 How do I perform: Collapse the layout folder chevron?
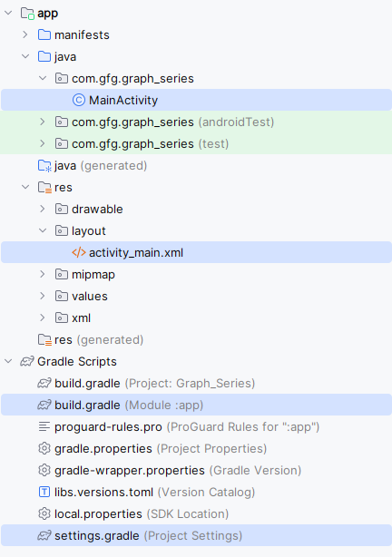43,230
